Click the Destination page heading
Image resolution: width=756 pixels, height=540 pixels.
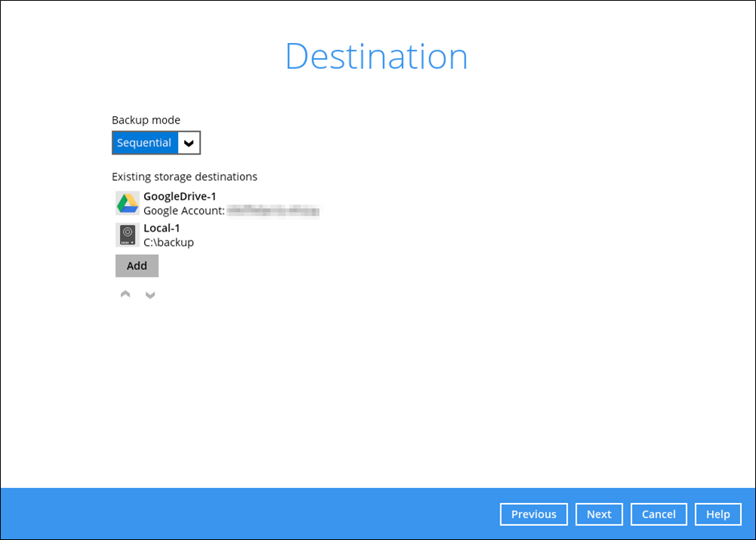pos(376,57)
